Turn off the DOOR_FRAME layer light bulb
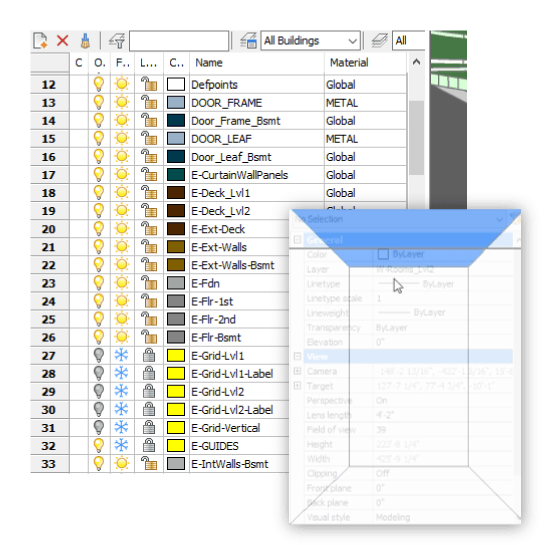This screenshot has width=545, height=545. (99, 103)
